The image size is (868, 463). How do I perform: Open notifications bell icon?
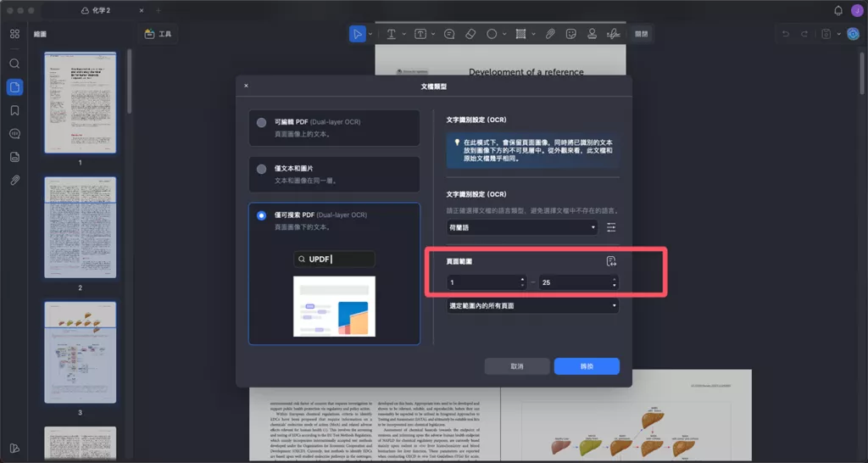click(x=838, y=10)
